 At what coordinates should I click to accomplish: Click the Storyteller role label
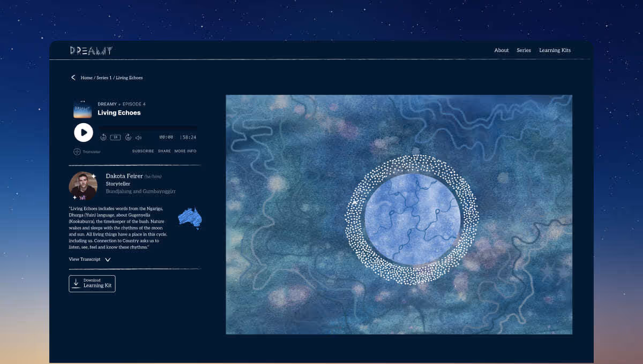point(118,184)
